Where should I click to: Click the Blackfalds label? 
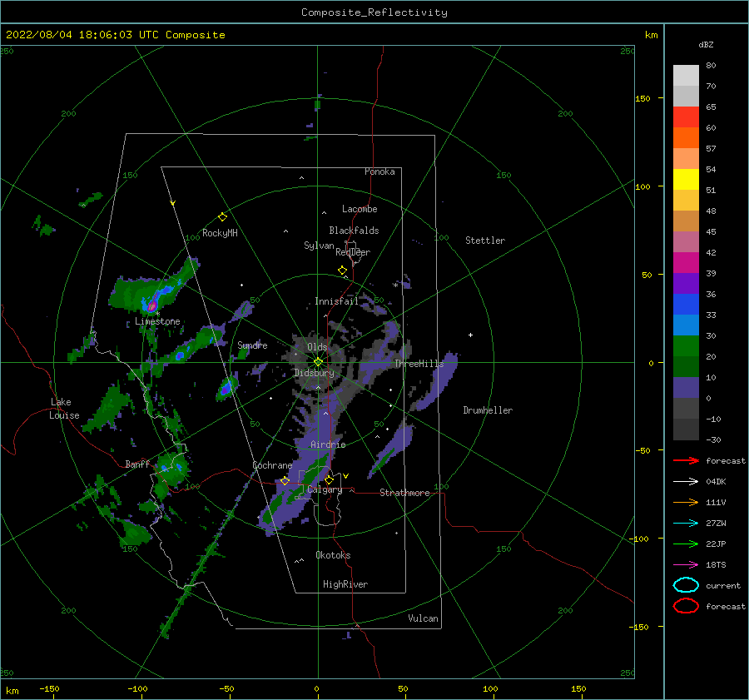coord(354,231)
